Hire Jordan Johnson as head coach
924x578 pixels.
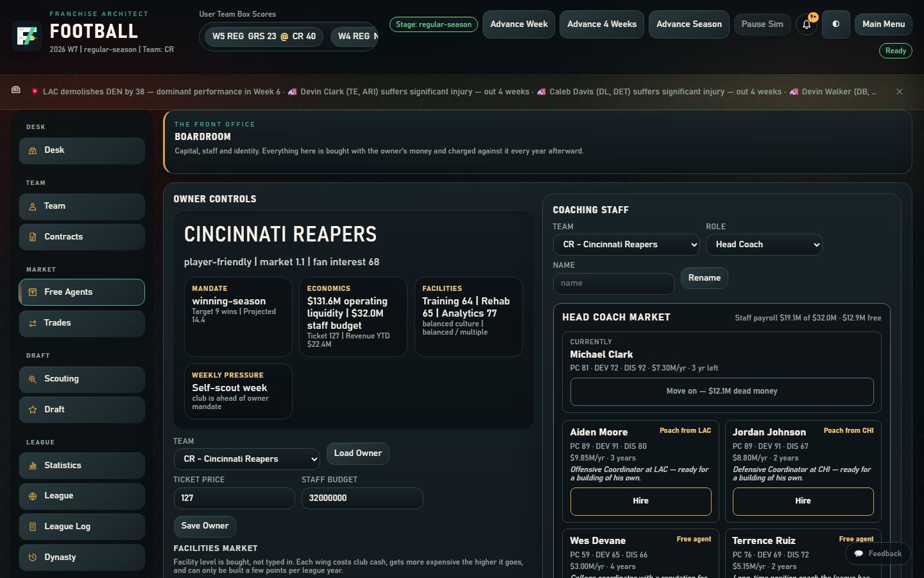tap(803, 501)
